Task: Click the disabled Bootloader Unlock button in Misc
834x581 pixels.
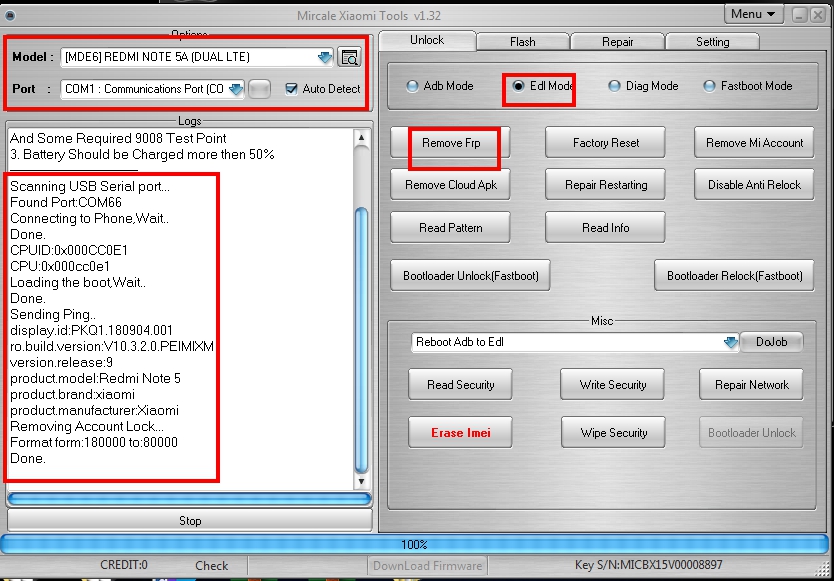Action: point(752,433)
